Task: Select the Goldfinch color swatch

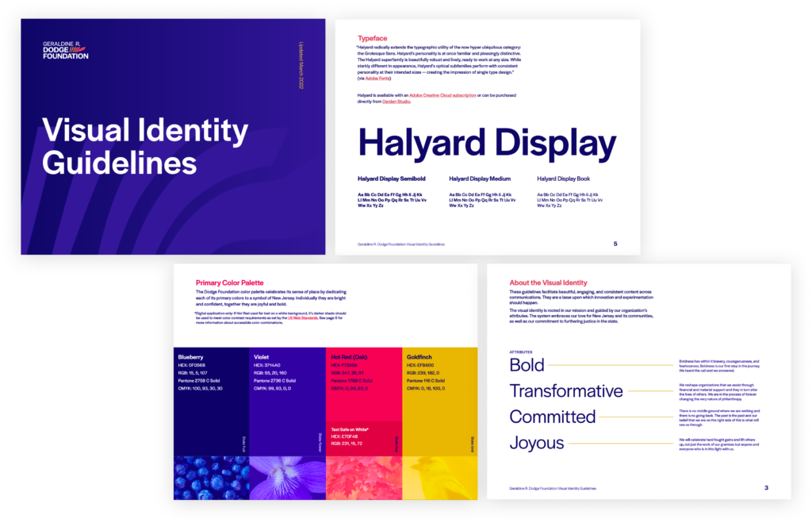Action: point(439,402)
